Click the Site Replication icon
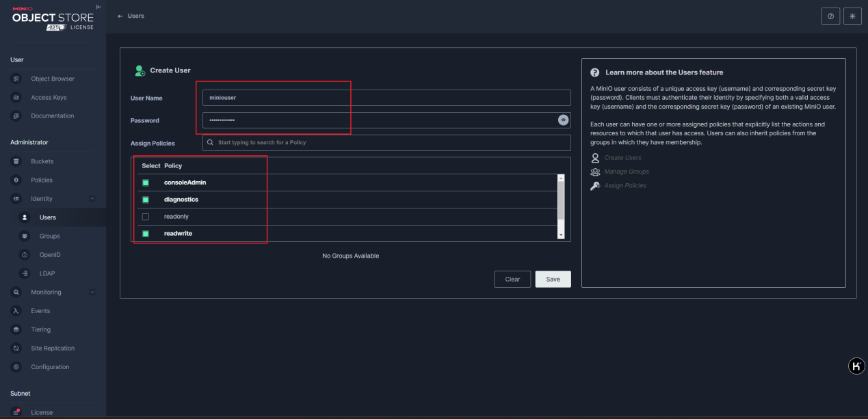This screenshot has height=419, width=868. (16, 348)
